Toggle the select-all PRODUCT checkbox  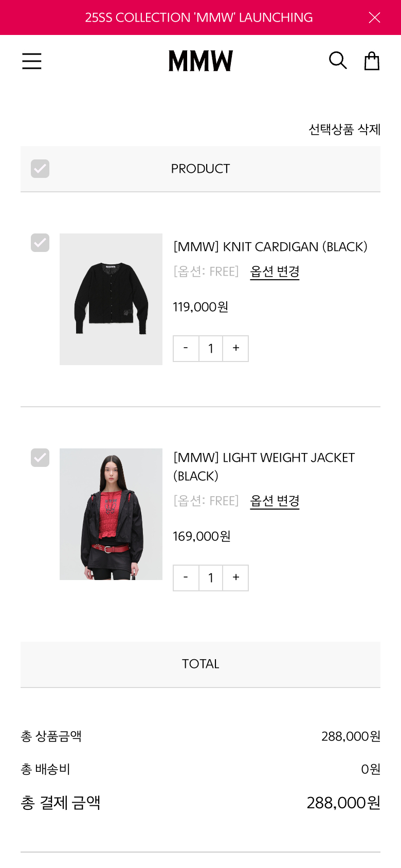tap(40, 169)
